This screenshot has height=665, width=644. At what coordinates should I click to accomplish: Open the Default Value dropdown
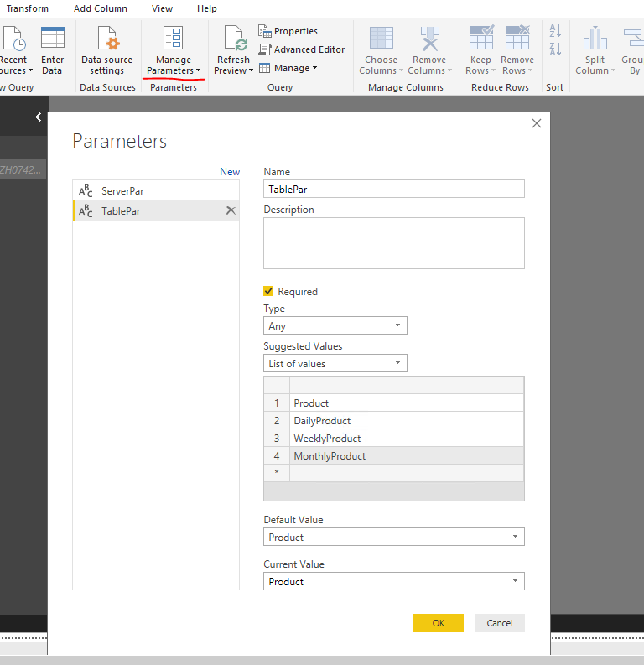tap(394, 537)
